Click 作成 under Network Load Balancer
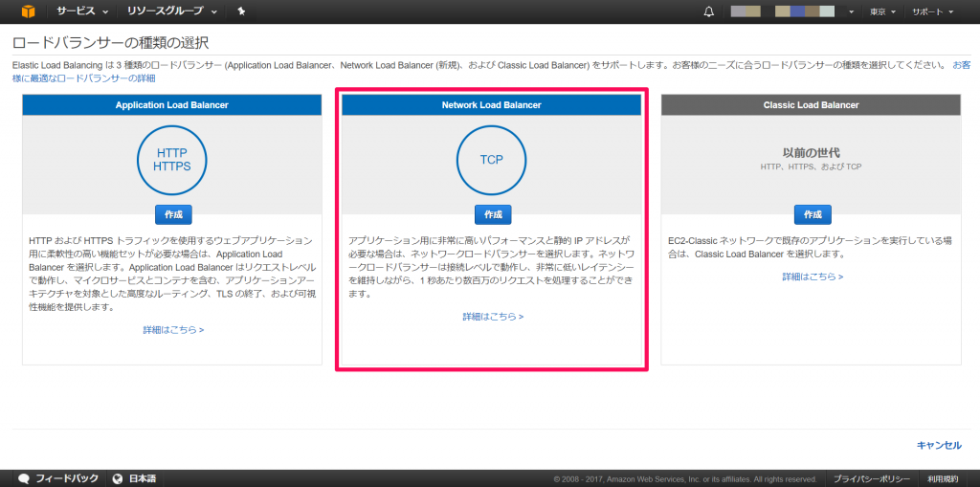 (493, 214)
